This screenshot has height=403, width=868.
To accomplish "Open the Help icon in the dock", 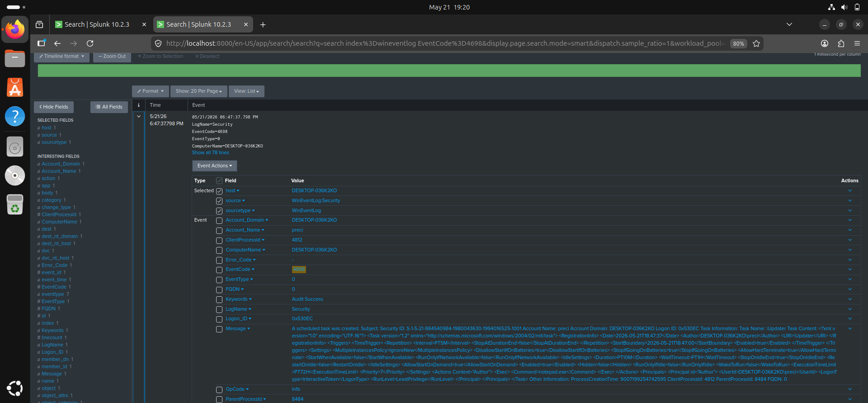I will [x=15, y=116].
